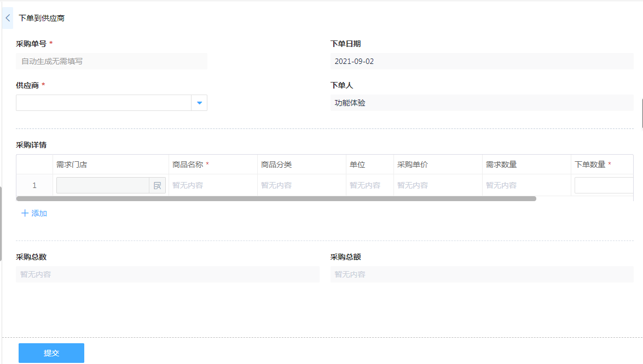
Task: Open the store picker icon in 需求门店 cell
Action: point(158,185)
